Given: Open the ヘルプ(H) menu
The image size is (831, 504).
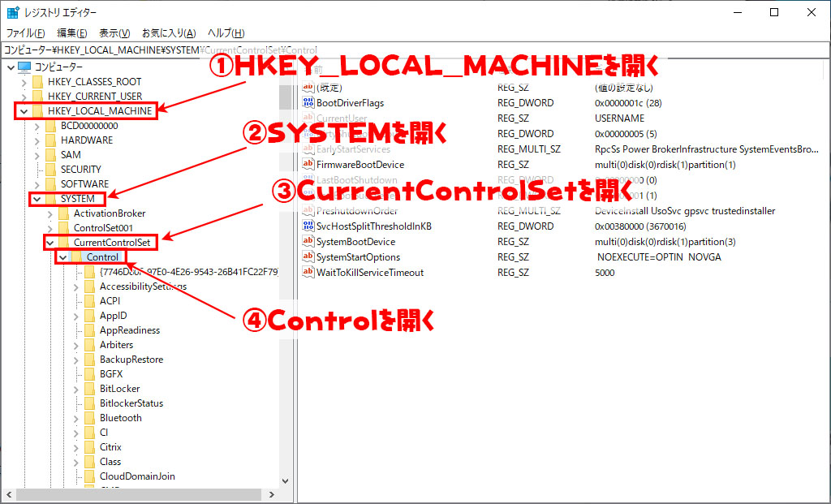Looking at the screenshot, I should 226,32.
